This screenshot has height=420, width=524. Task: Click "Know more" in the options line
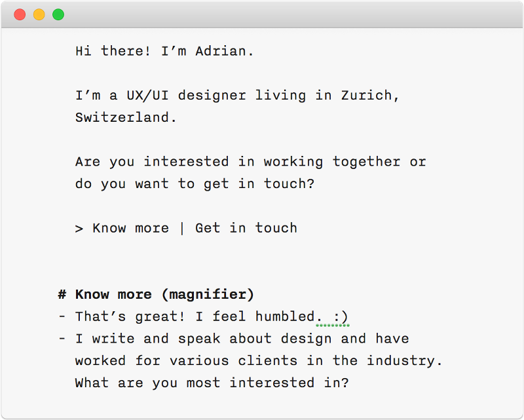130,228
